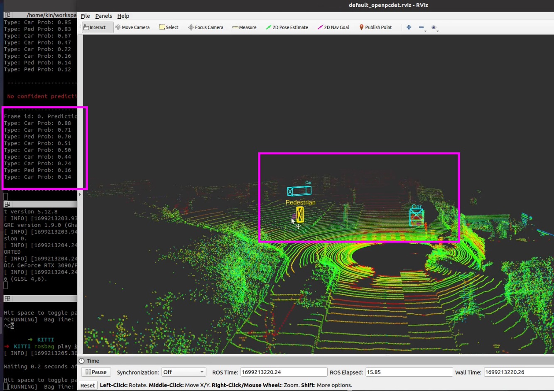The height and width of the screenshot is (392, 554).
Task: Click terminal line 'Type: Ped Prob: 0.83'
Action: coord(37,29)
